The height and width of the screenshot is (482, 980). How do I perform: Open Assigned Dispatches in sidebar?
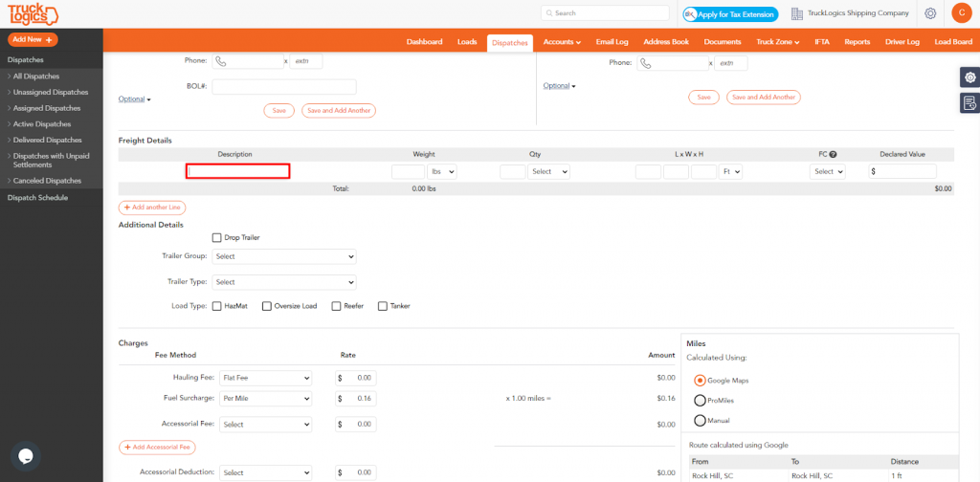tap(46, 108)
